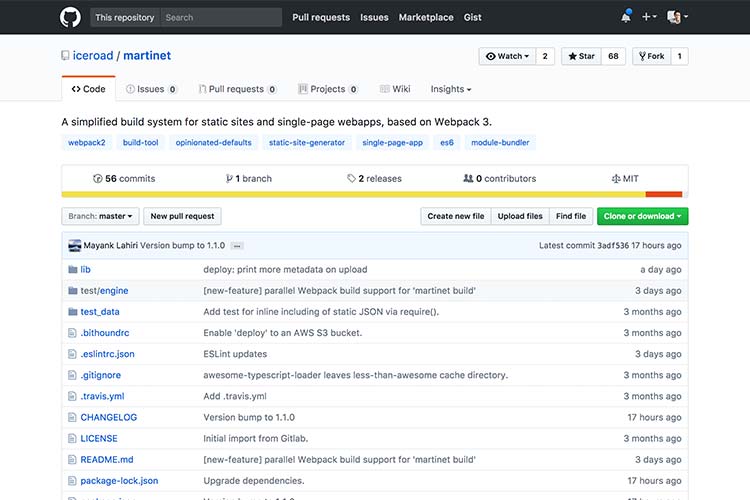
Task: Click the static-site-generator topic tag
Action: [307, 143]
